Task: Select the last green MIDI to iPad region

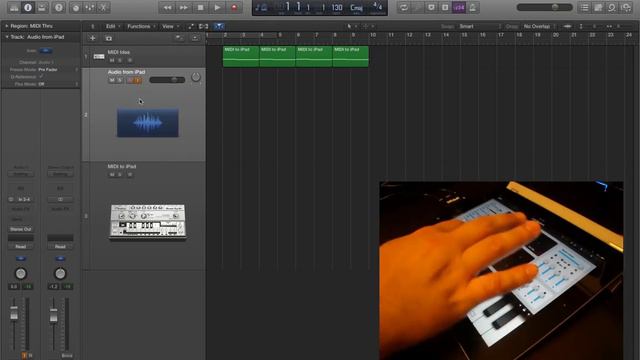Action: (351, 56)
